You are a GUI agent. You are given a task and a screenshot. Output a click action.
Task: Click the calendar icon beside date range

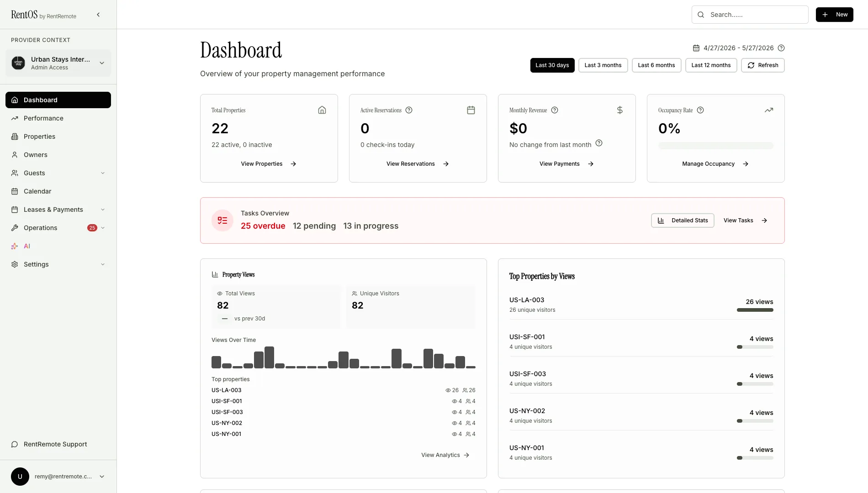[x=696, y=48]
